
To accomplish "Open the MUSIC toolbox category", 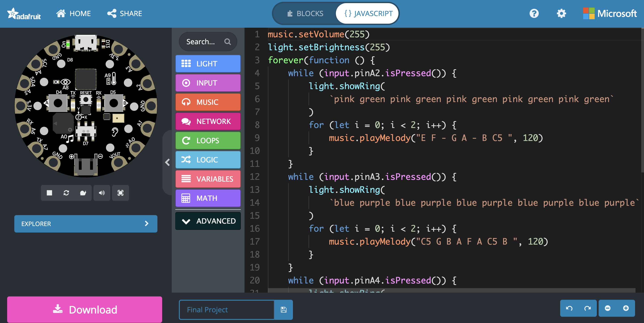I will 208,102.
